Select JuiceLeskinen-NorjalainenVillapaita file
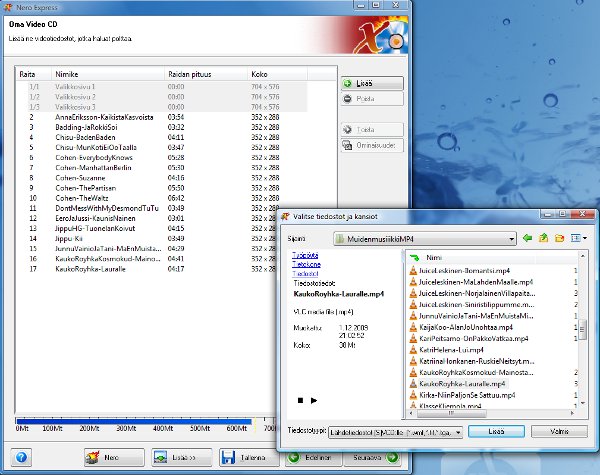600x475 pixels. click(477, 294)
